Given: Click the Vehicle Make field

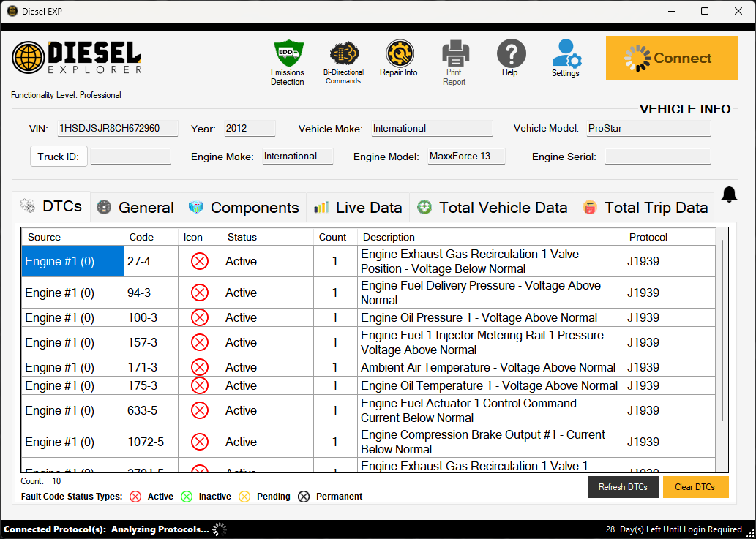Looking at the screenshot, I should [432, 129].
